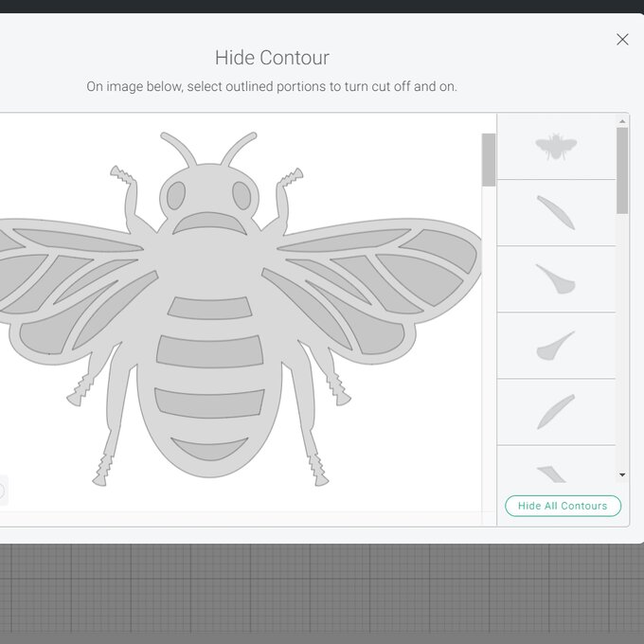Toggle the bottom-most abdomen stripe contour
The width and height of the screenshot is (644, 644).
pyautogui.click(x=208, y=448)
